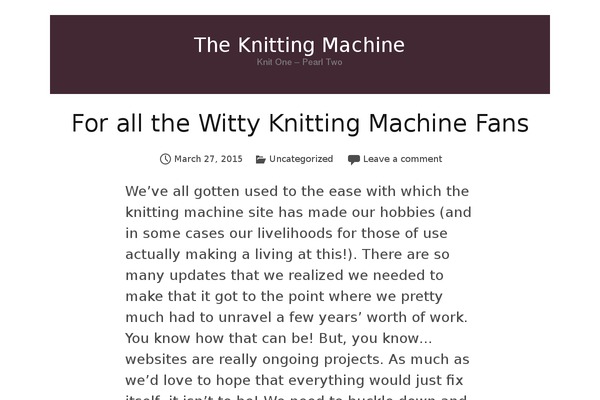Screen dimensions: 600x400
Task: Open the March 27, 2015 date link
Action: [208, 159]
